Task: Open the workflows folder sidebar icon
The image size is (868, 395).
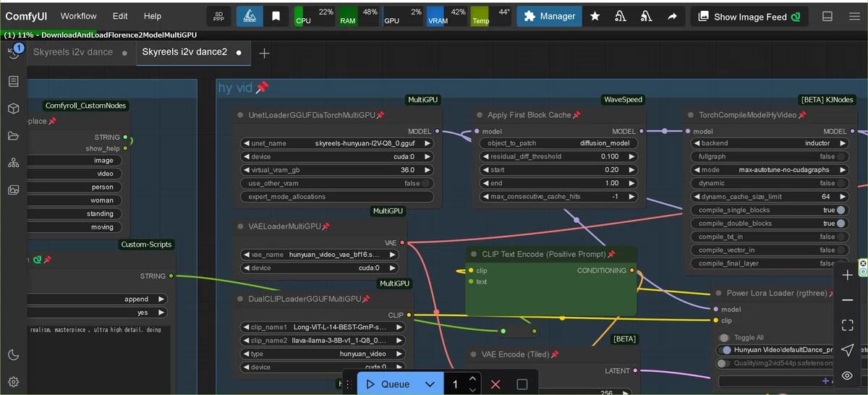Action: pyautogui.click(x=14, y=135)
